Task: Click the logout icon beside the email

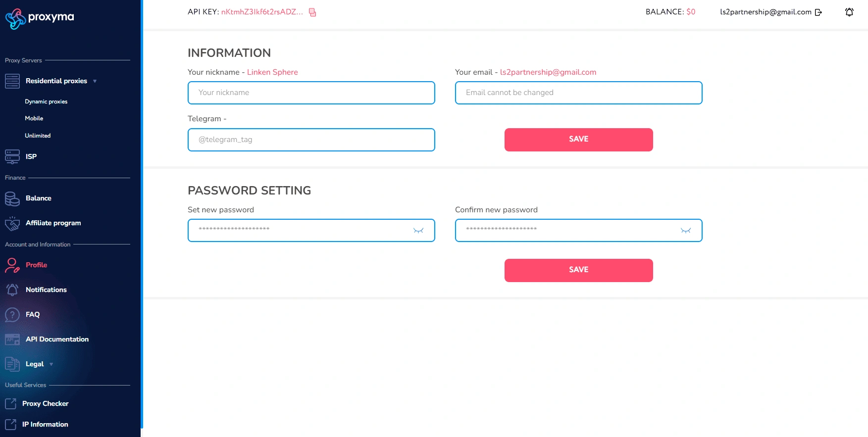Action: 818,12
